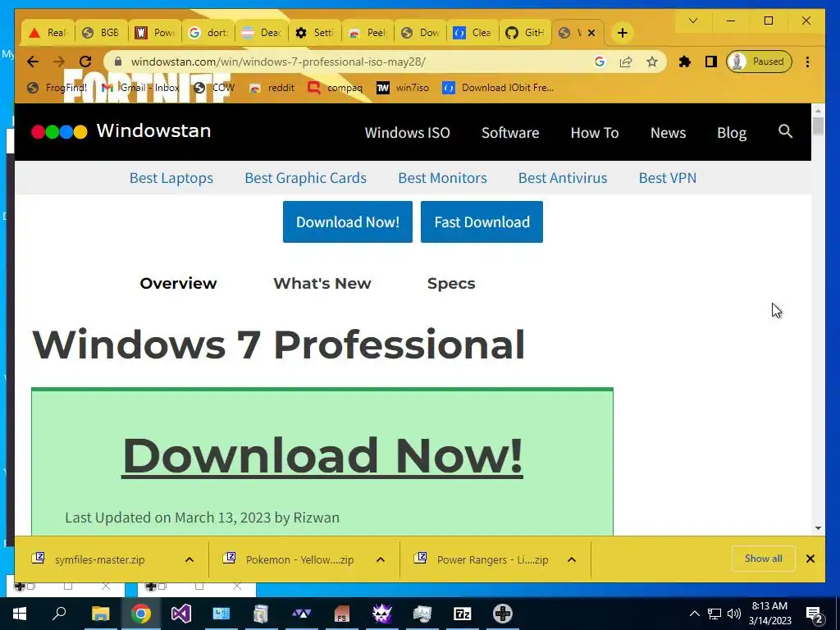Open the Download IObit Fre... bookmark
This screenshot has height=630, width=840.
(x=498, y=88)
